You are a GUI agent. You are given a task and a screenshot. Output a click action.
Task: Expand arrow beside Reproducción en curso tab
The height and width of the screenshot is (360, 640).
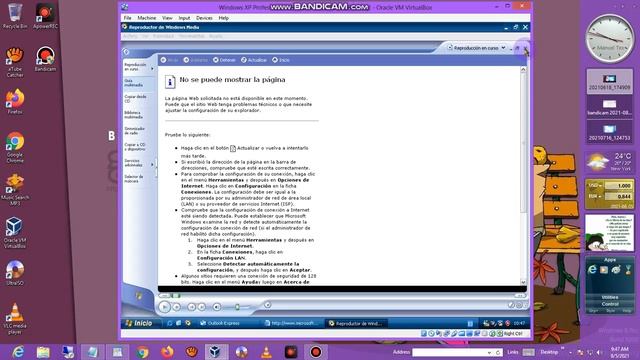pyautogui.click(x=152, y=69)
